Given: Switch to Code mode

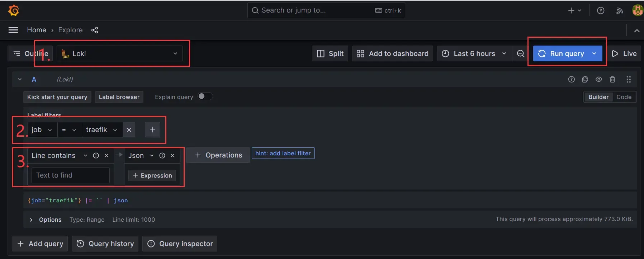Looking at the screenshot, I should point(624,97).
